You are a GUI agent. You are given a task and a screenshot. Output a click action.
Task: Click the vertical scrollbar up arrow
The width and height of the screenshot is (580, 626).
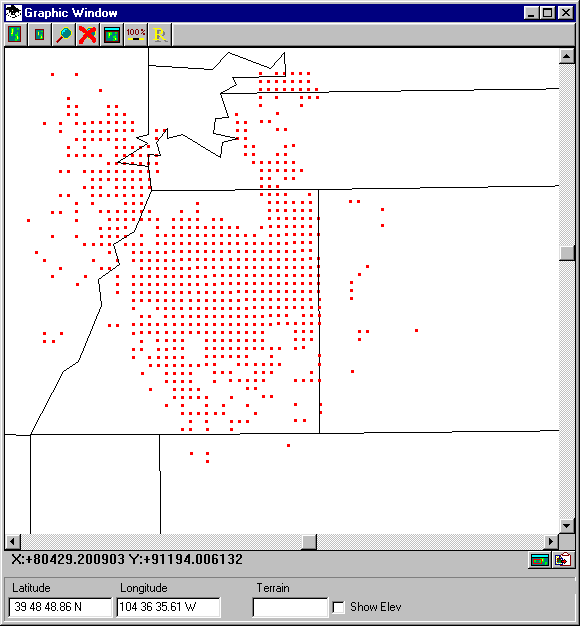click(x=566, y=56)
